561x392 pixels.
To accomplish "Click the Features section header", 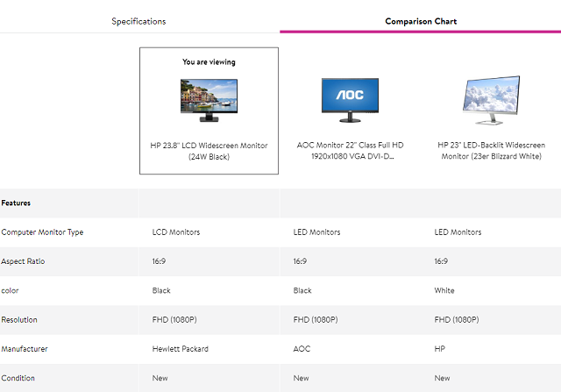I will pyautogui.click(x=17, y=203).
